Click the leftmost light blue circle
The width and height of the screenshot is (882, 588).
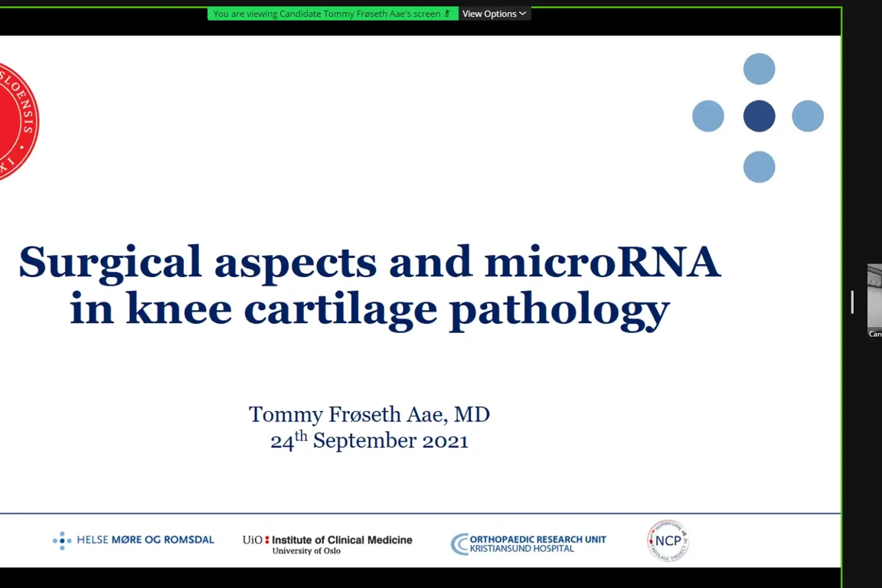tap(708, 116)
